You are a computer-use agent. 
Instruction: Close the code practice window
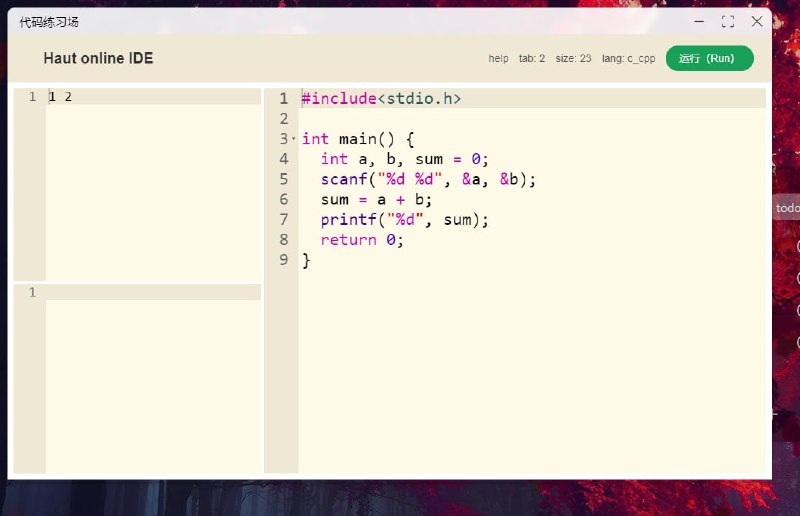757,21
